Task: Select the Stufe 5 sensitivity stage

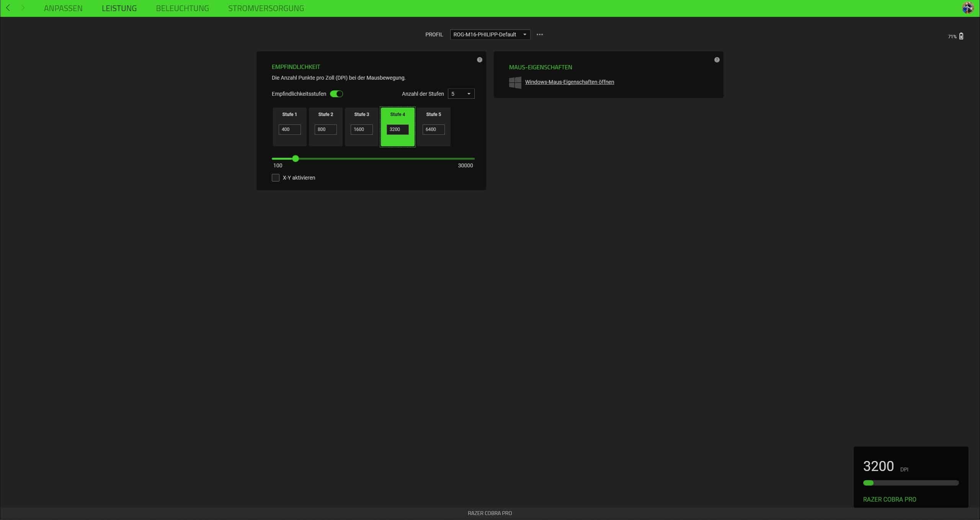Action: click(433, 115)
